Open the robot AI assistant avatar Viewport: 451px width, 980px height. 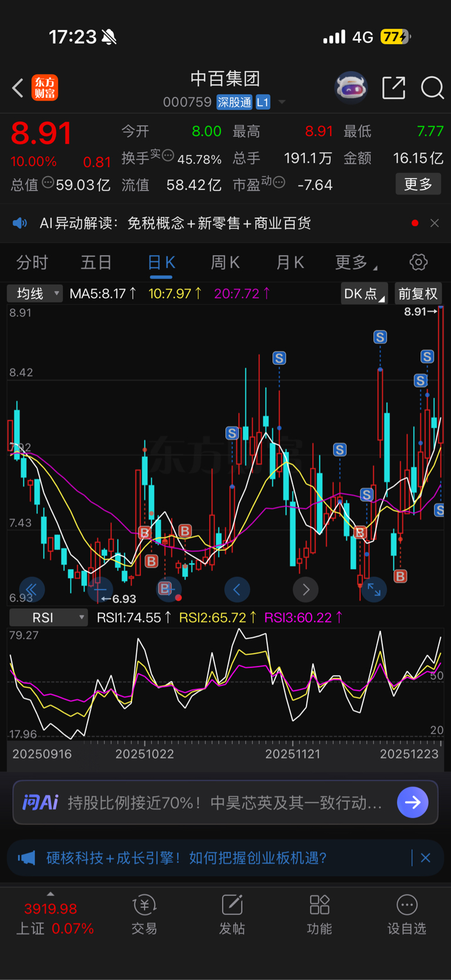[x=351, y=87]
